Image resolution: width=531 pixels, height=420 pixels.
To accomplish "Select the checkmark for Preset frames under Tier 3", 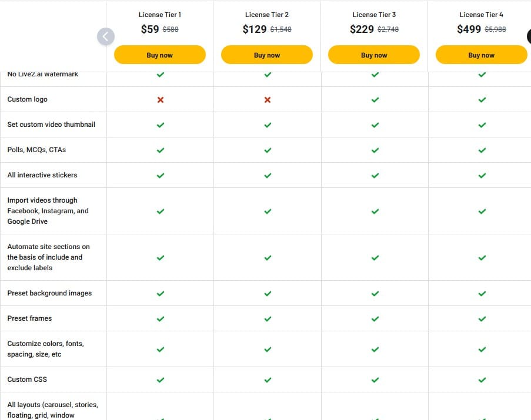I will [x=374, y=318].
